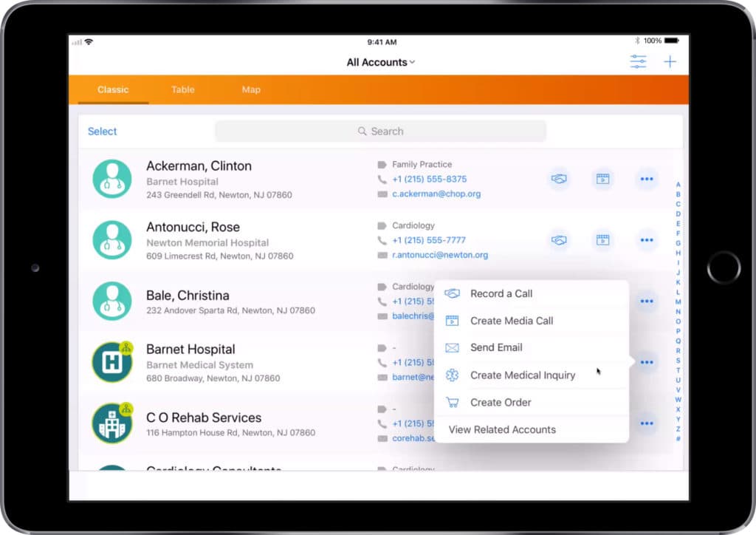Choose View Related Accounts menu item

tap(532, 429)
